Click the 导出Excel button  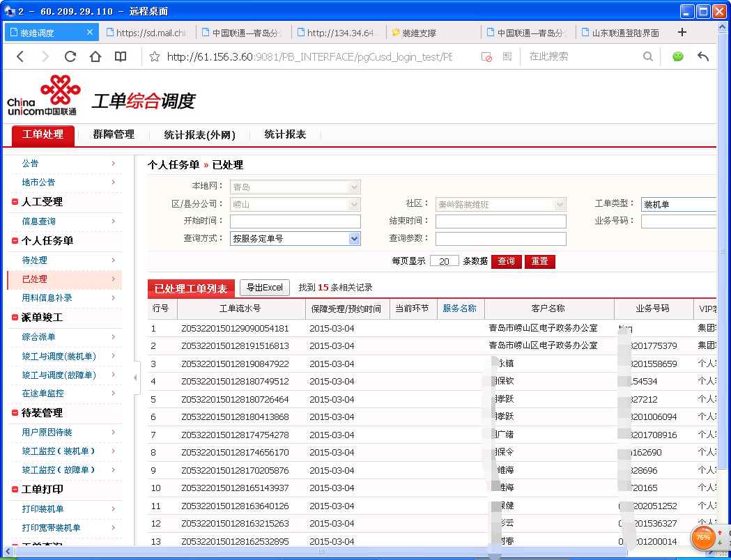[265, 288]
